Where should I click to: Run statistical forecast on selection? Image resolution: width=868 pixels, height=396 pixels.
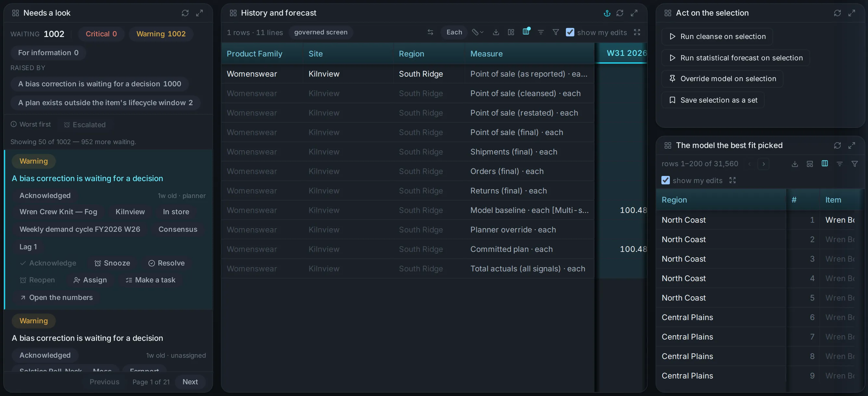(736, 58)
